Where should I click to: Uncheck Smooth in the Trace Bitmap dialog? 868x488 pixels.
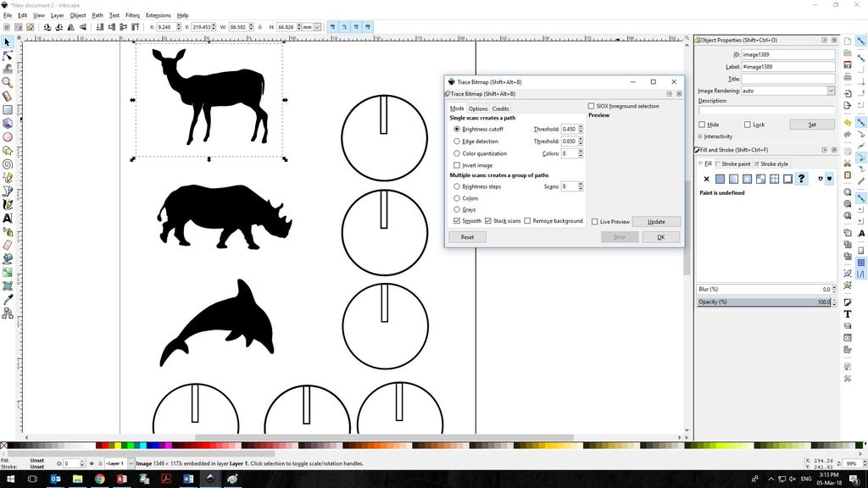[456, 220]
